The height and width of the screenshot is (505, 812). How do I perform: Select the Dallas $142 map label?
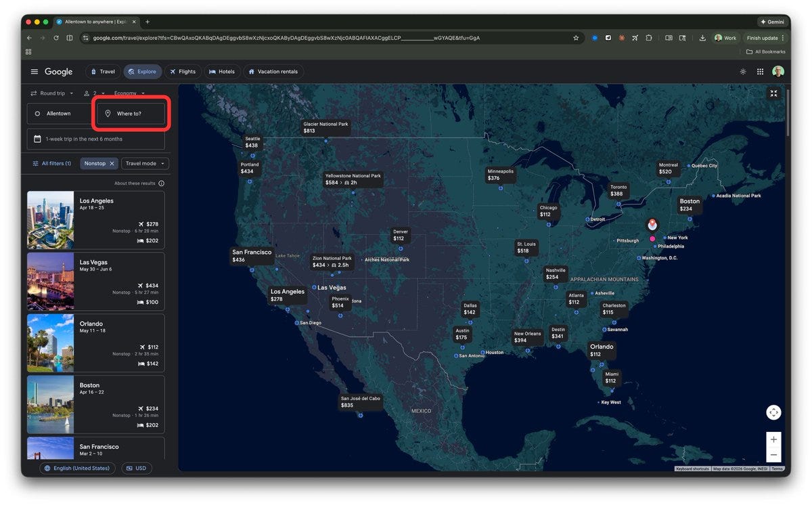[x=470, y=309]
